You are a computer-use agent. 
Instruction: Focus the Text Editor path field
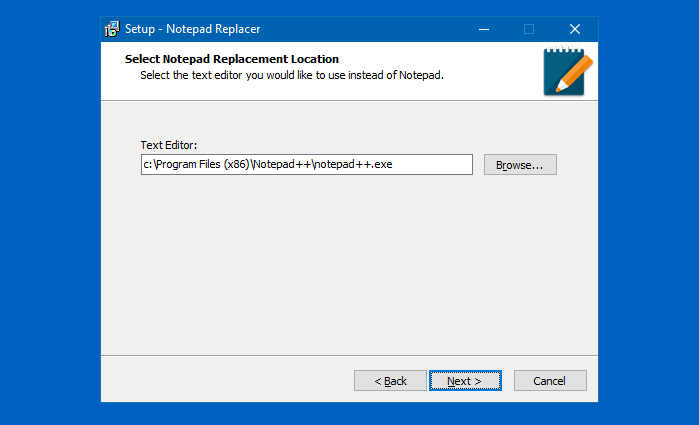(307, 165)
